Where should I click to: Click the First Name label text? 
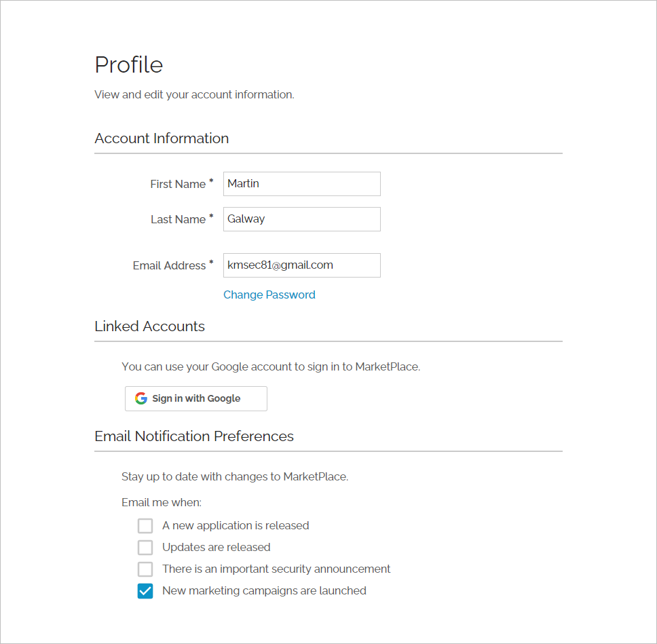click(x=178, y=184)
